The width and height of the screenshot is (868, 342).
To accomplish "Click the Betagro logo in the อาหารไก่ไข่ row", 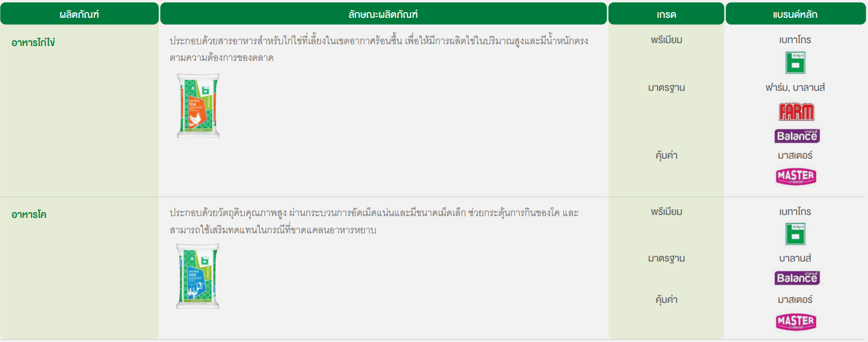I will coord(796,63).
